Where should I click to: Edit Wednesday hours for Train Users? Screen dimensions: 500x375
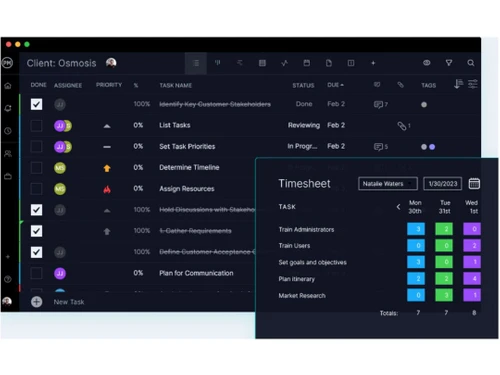tap(472, 246)
